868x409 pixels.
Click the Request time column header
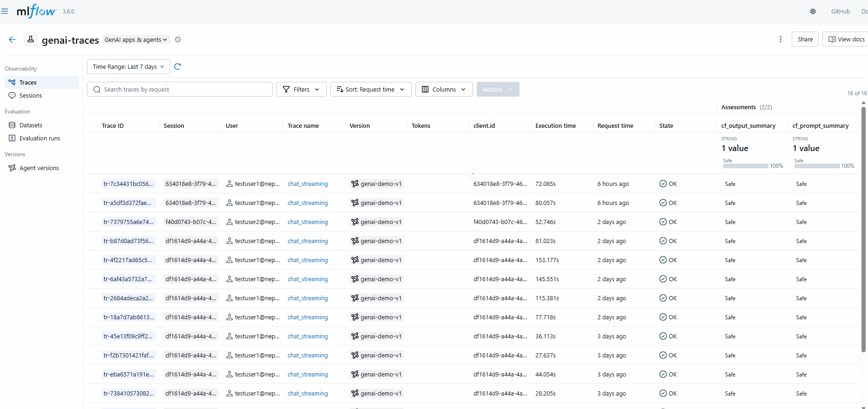(x=615, y=125)
